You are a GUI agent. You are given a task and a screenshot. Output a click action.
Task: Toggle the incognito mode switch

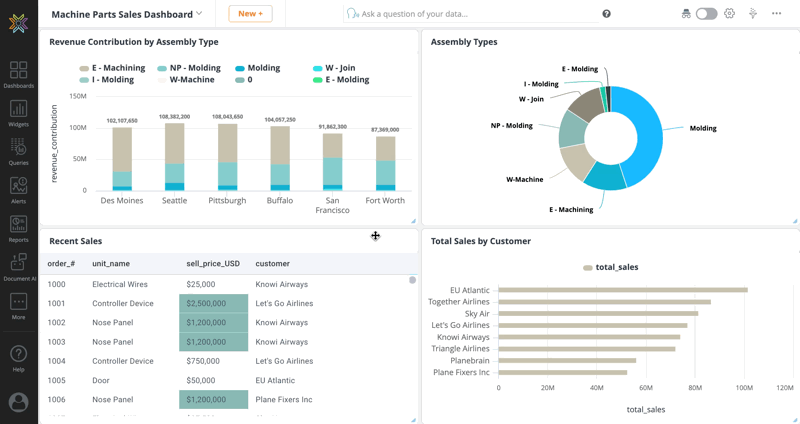(x=706, y=14)
